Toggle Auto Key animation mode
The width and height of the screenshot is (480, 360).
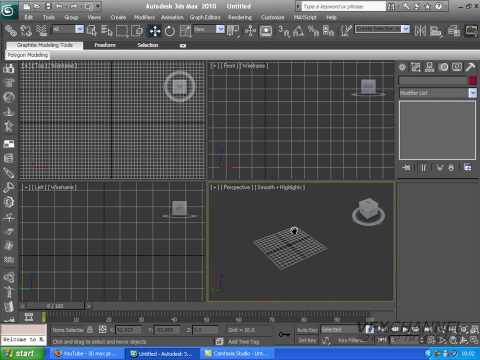pyautogui.click(x=307, y=330)
